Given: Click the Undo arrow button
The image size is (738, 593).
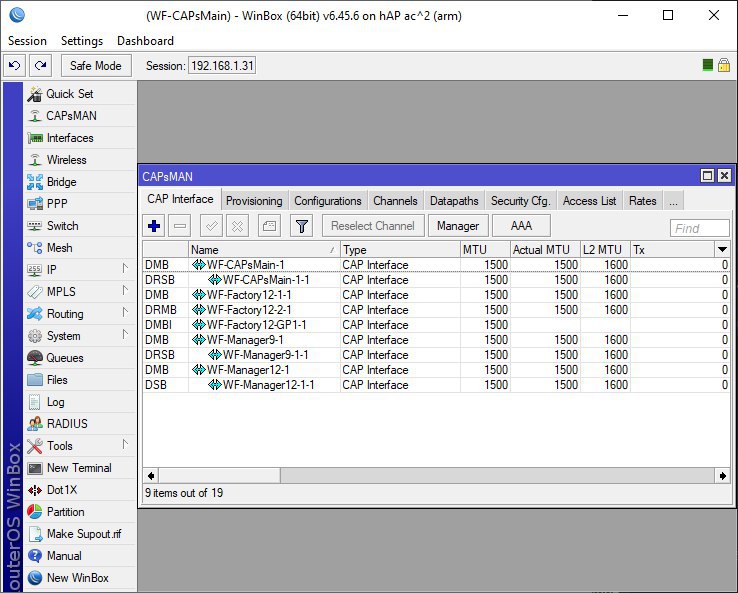Looking at the screenshot, I should 15,65.
